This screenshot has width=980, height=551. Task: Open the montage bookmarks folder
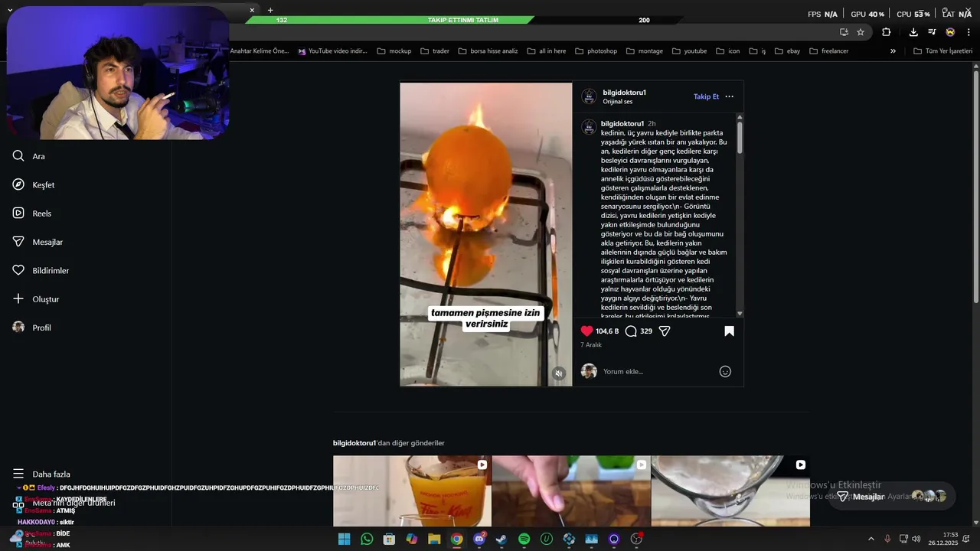click(x=644, y=51)
